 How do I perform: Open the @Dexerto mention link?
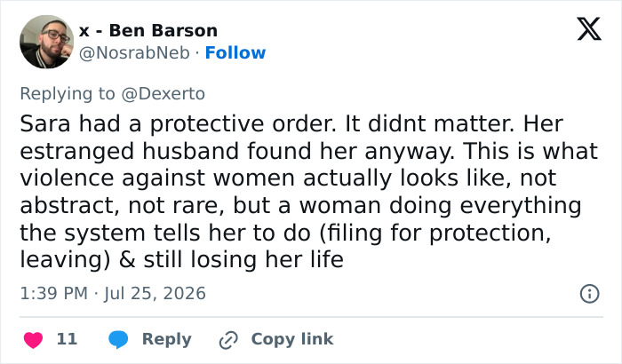pos(163,94)
